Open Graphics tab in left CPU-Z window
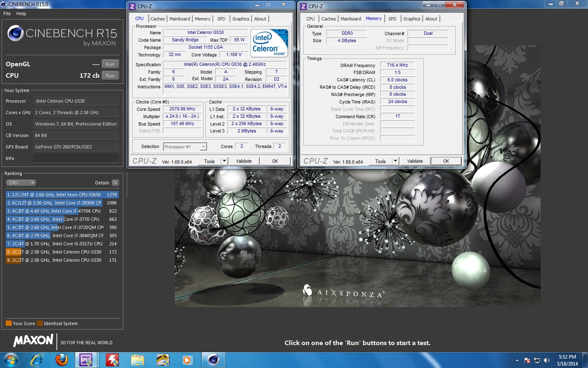 point(241,19)
